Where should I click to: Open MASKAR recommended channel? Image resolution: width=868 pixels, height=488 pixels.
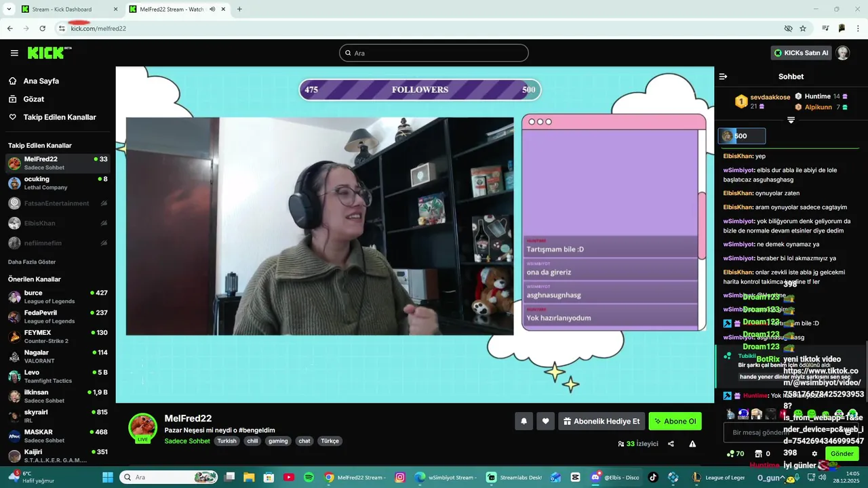tap(58, 436)
